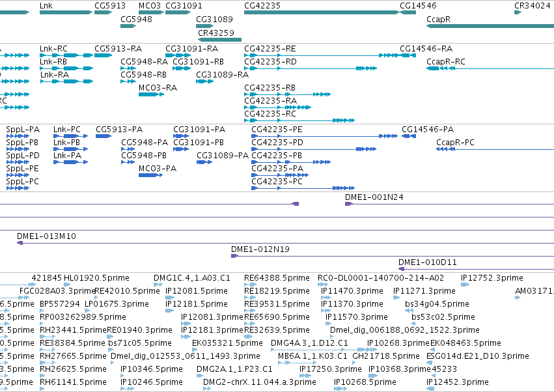Select the CG14546-PA protein feature
The width and height of the screenshot is (554, 392).
(x=409, y=136)
